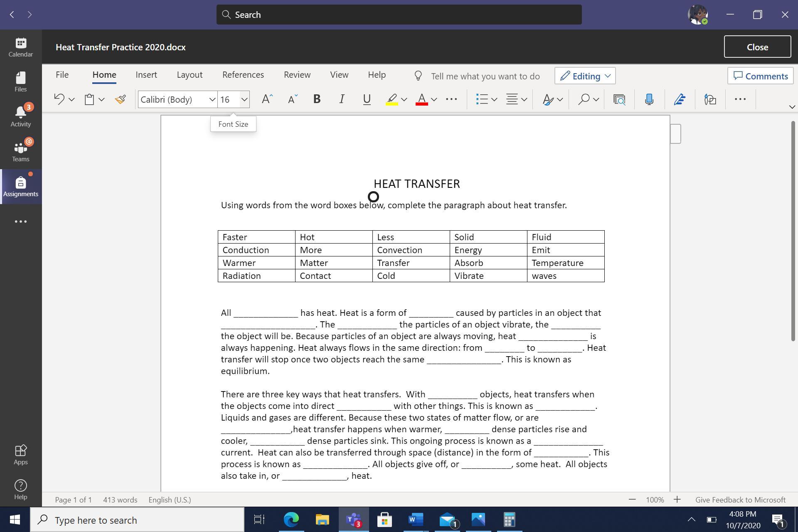Open Microsoft Edge from taskbar

[291, 520]
